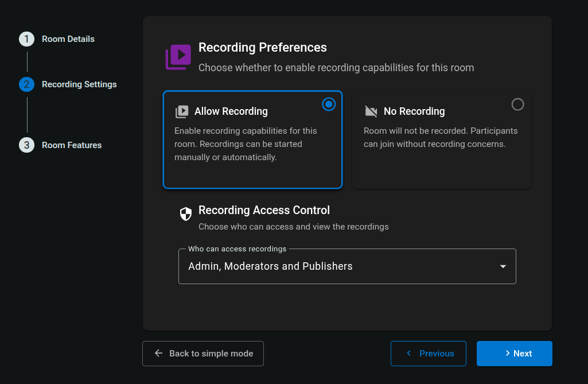Click the purple Recording Preferences video icon
Viewport: 588px width, 384px height.
tap(178, 57)
